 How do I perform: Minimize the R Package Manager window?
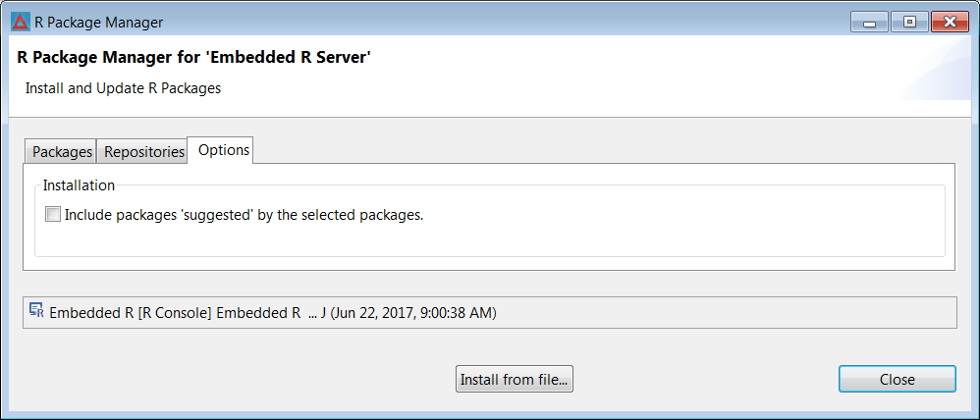869,23
